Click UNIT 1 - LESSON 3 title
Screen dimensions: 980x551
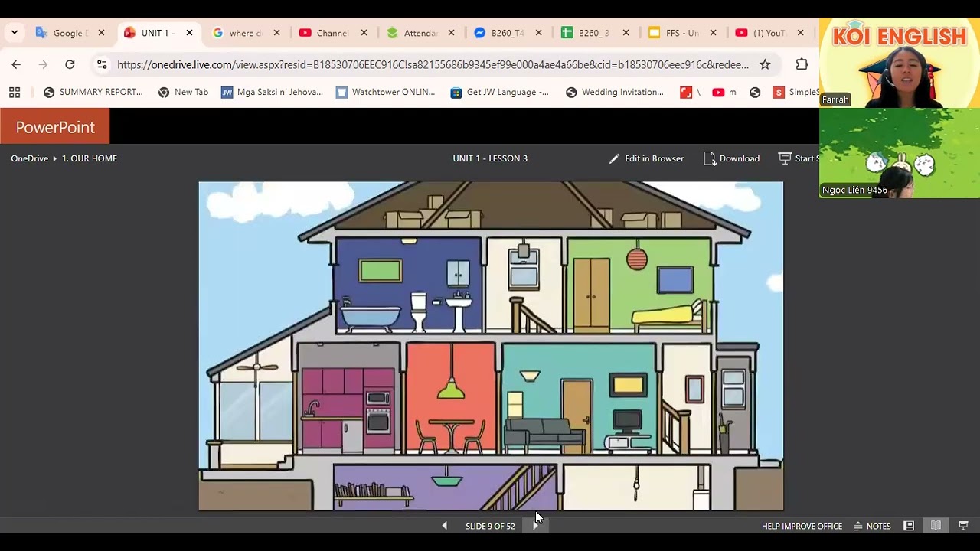tap(490, 158)
